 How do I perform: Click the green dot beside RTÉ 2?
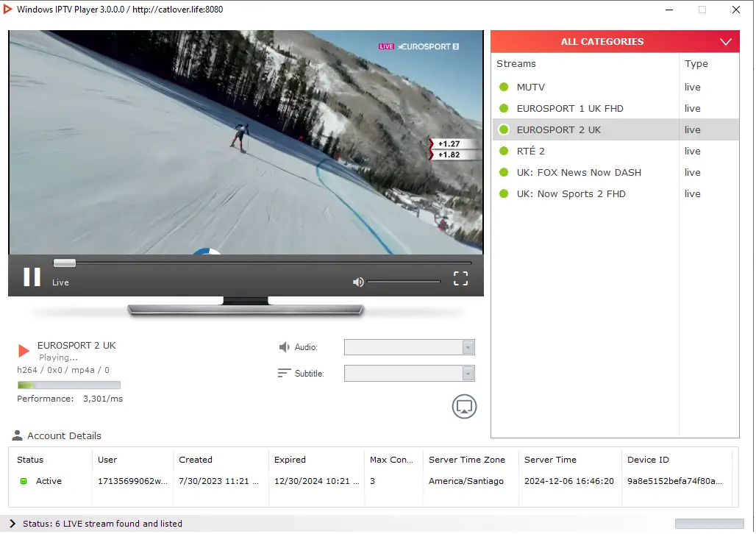[504, 151]
